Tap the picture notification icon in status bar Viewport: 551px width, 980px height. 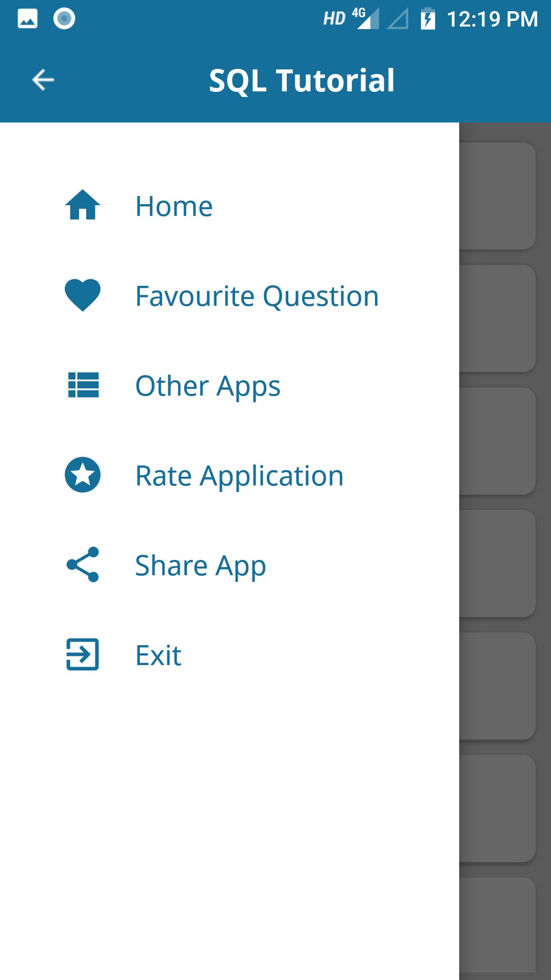(x=28, y=19)
